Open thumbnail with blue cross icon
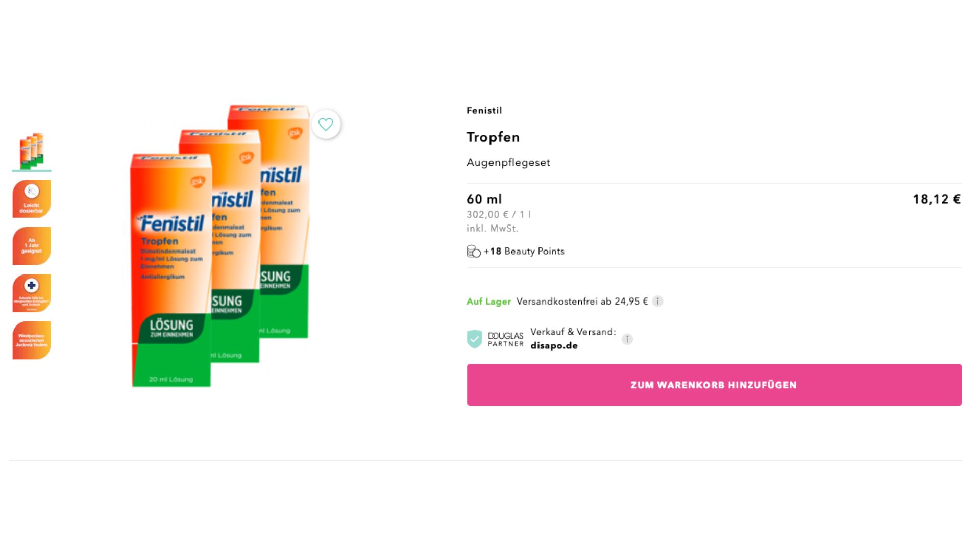 coord(32,293)
